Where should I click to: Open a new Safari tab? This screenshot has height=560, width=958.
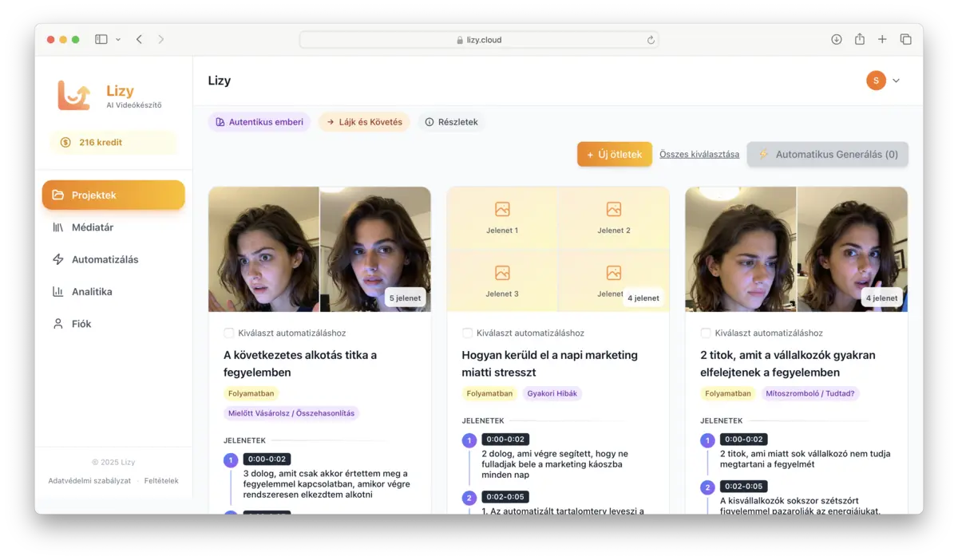click(882, 39)
